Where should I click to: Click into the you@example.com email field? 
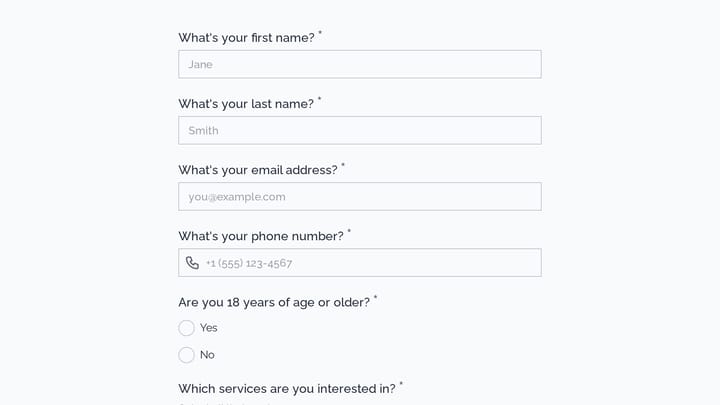click(360, 197)
